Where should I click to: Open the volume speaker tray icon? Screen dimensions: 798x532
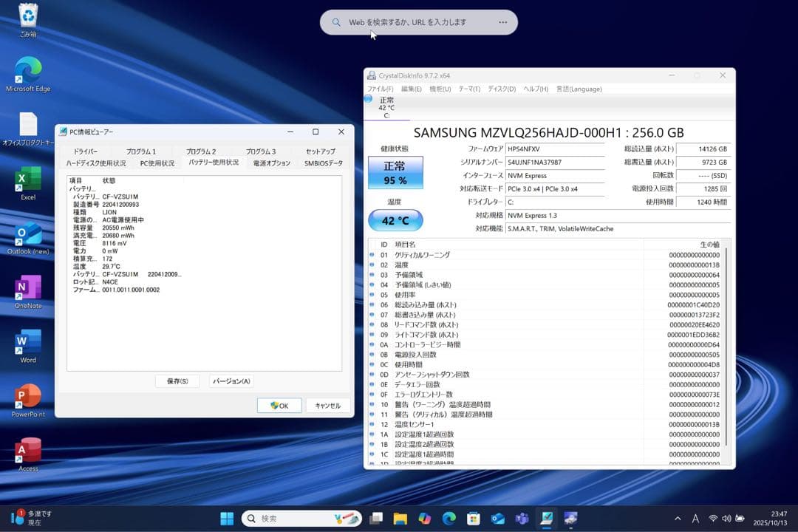pos(726,518)
